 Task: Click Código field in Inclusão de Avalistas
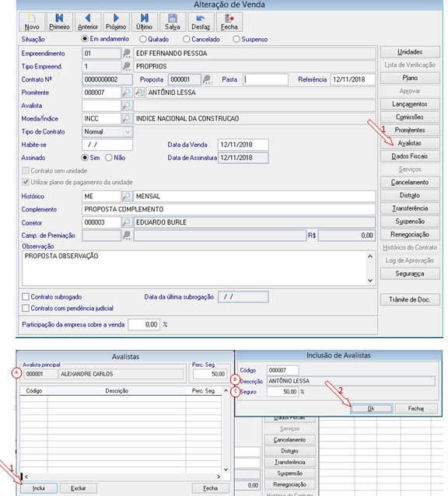click(282, 370)
